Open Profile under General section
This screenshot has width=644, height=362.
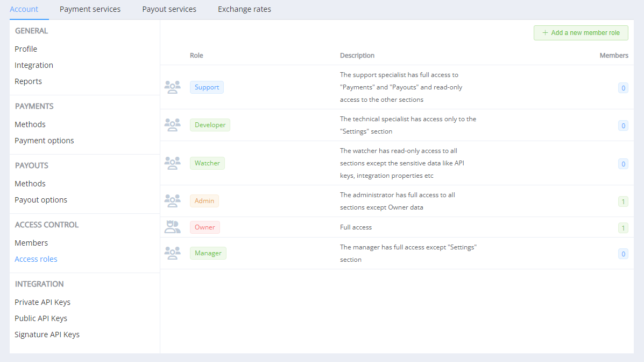[26, 49]
